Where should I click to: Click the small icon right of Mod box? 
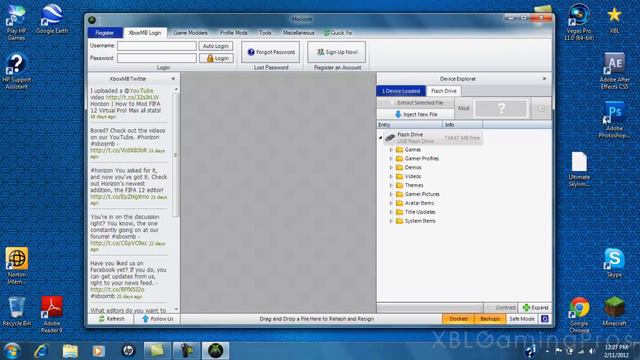[541, 109]
